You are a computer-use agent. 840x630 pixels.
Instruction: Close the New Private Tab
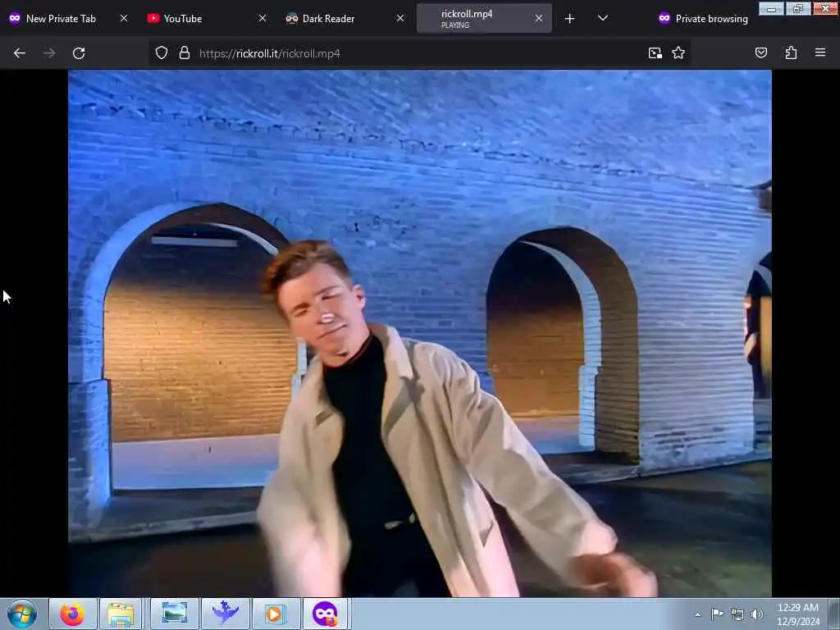[x=124, y=18]
